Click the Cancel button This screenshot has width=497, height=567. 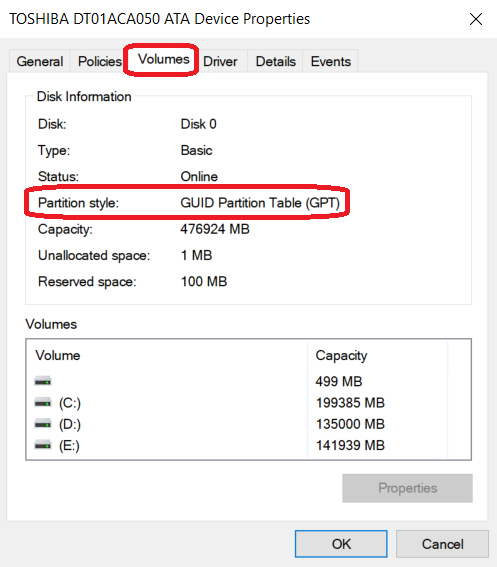[x=442, y=544]
